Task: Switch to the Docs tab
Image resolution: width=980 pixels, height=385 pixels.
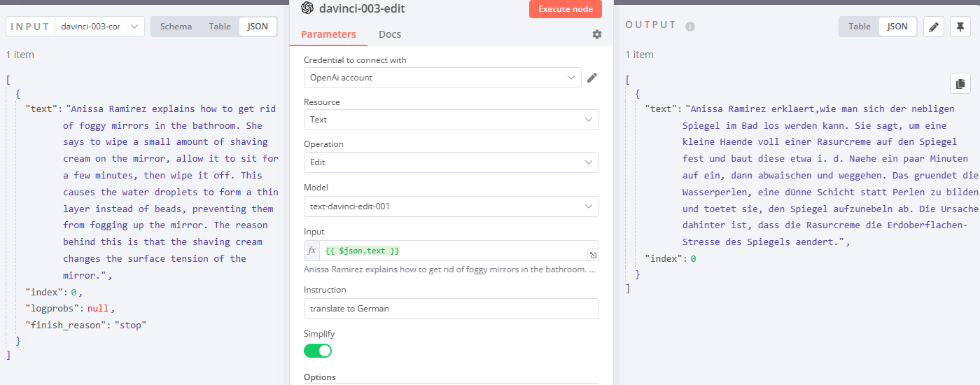Action: tap(390, 34)
